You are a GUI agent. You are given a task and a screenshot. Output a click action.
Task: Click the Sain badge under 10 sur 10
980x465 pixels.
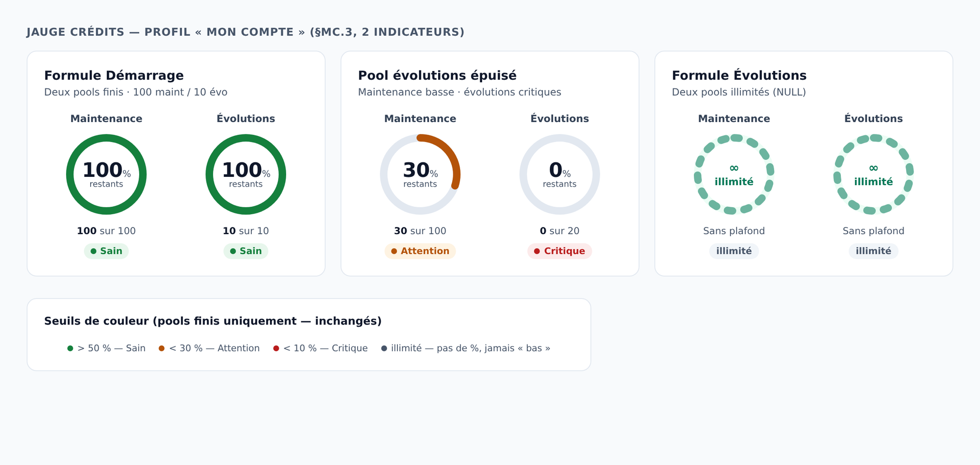point(246,251)
